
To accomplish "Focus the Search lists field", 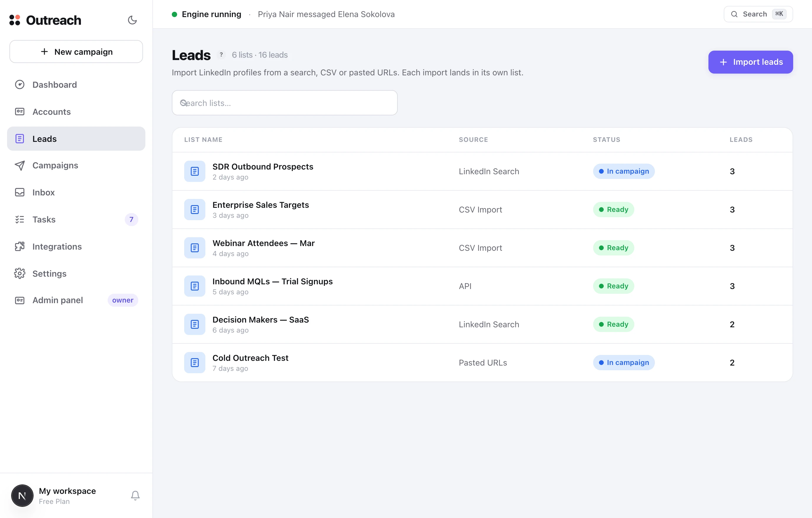I will (x=284, y=103).
